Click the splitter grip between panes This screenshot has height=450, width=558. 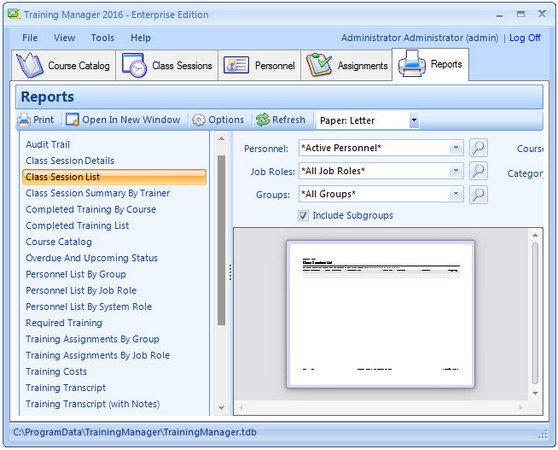(230, 272)
